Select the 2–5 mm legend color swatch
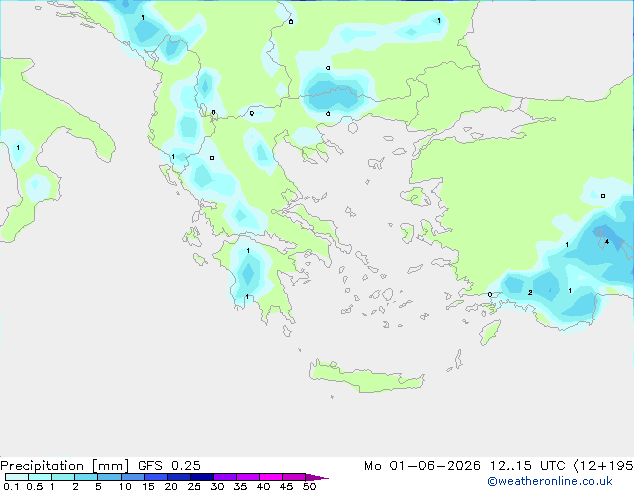The height and width of the screenshot is (490, 634). pyautogui.click(x=86, y=477)
